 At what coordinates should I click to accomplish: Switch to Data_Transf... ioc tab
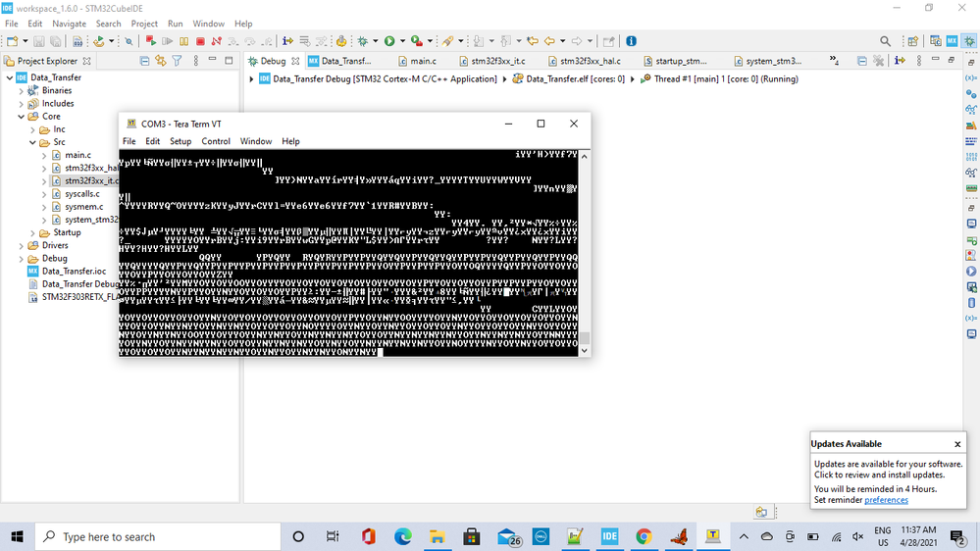(x=340, y=61)
